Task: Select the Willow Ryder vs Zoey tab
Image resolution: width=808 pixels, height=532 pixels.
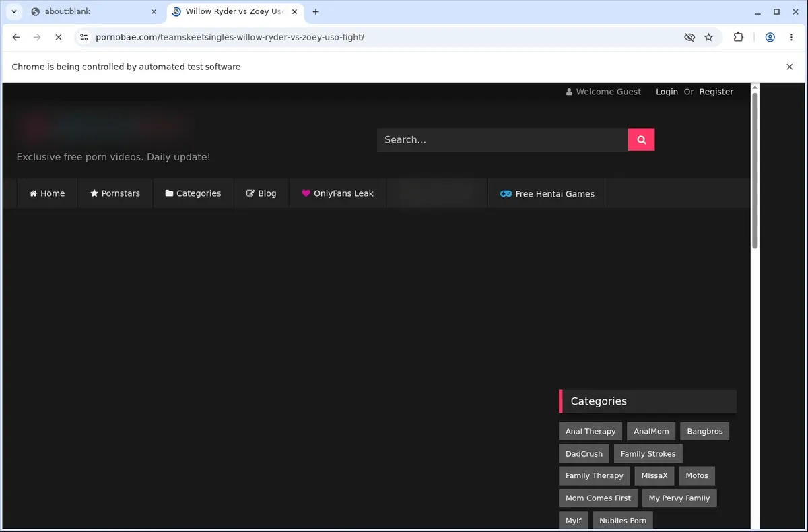Action: [236, 11]
